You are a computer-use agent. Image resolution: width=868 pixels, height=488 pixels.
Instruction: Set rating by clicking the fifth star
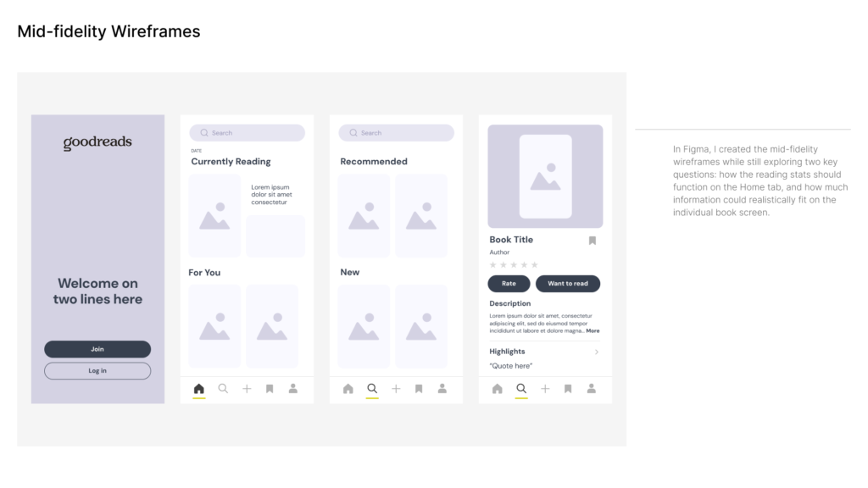[x=535, y=265]
